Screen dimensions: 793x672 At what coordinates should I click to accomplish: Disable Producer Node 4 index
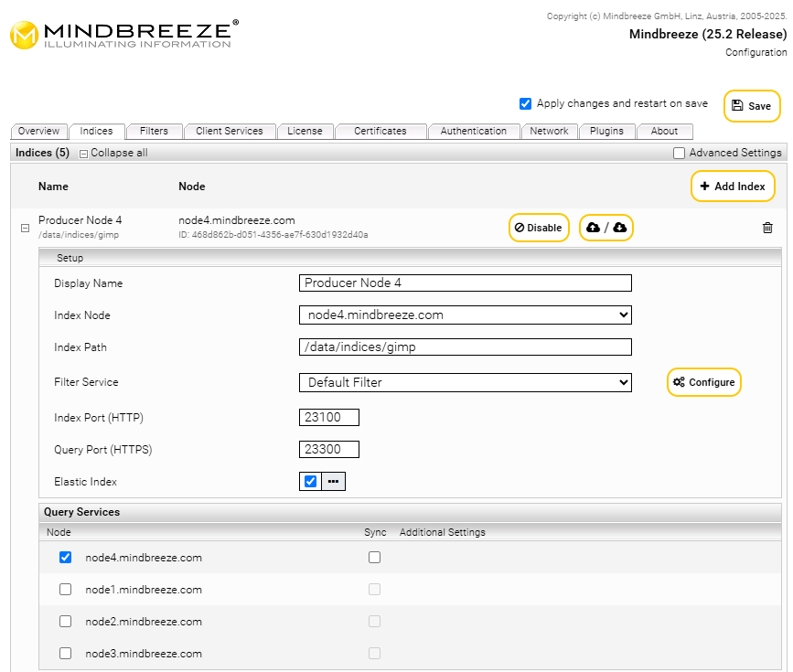[539, 228]
